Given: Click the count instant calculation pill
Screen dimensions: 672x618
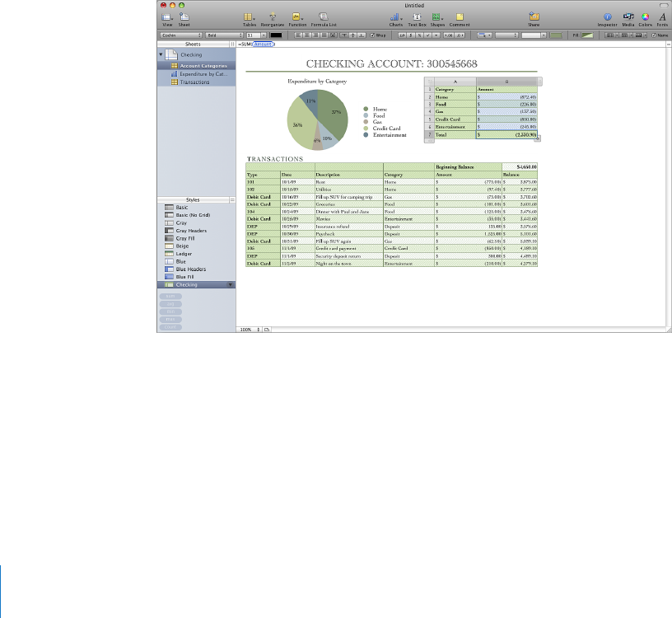Looking at the screenshot, I should 170,327.
